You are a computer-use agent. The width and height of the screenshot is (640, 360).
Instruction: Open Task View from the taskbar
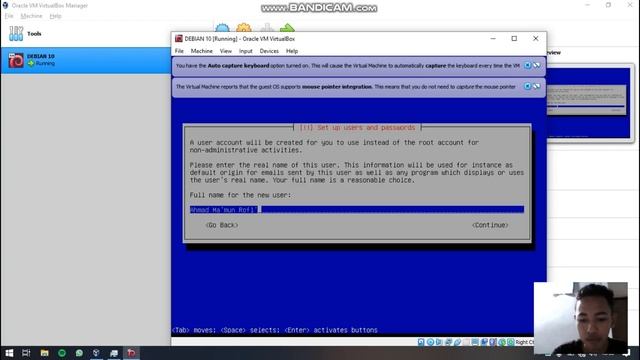pyautogui.click(x=26, y=353)
